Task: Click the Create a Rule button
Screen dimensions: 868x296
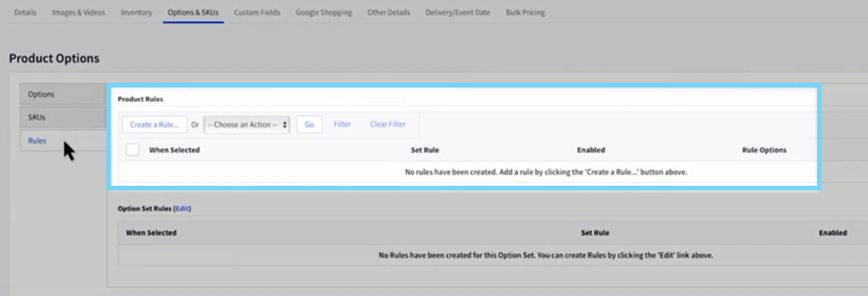Action: tap(155, 124)
